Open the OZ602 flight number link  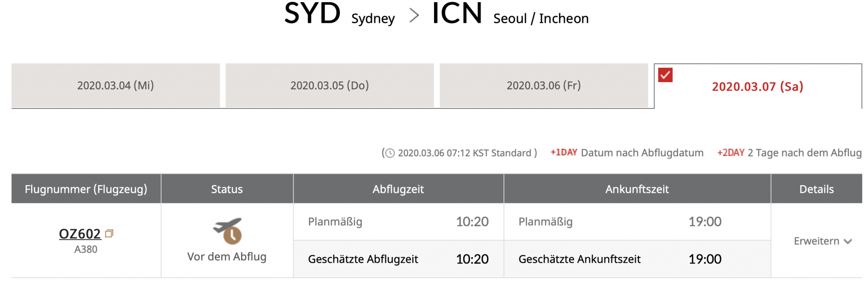80,233
